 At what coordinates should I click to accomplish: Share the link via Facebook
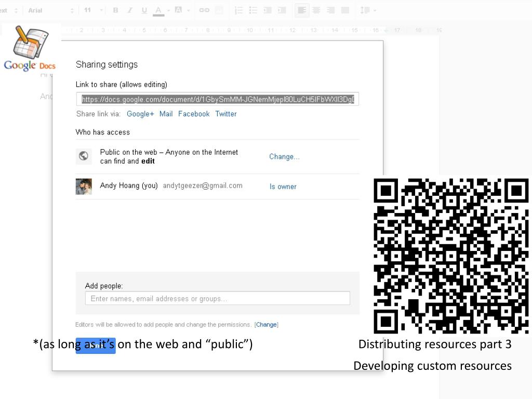click(194, 114)
